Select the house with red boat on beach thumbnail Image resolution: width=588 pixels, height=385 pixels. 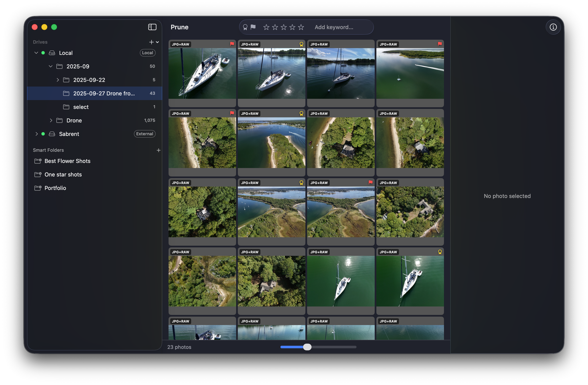coord(341,143)
